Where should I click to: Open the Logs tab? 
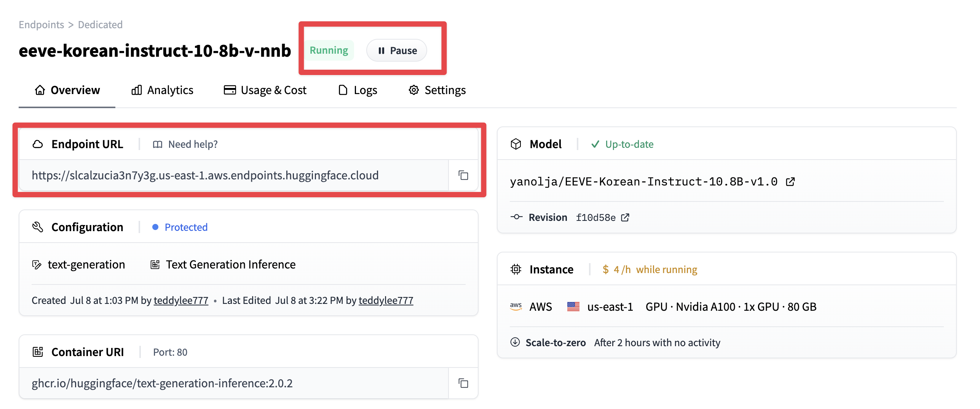358,90
